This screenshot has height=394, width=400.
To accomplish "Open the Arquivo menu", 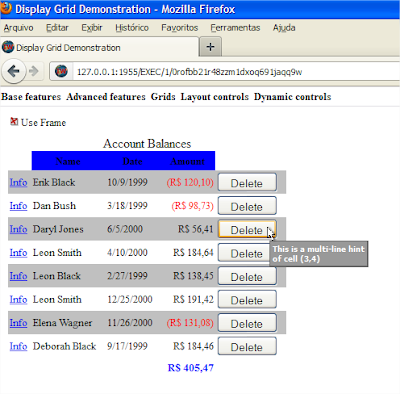I will point(19,28).
